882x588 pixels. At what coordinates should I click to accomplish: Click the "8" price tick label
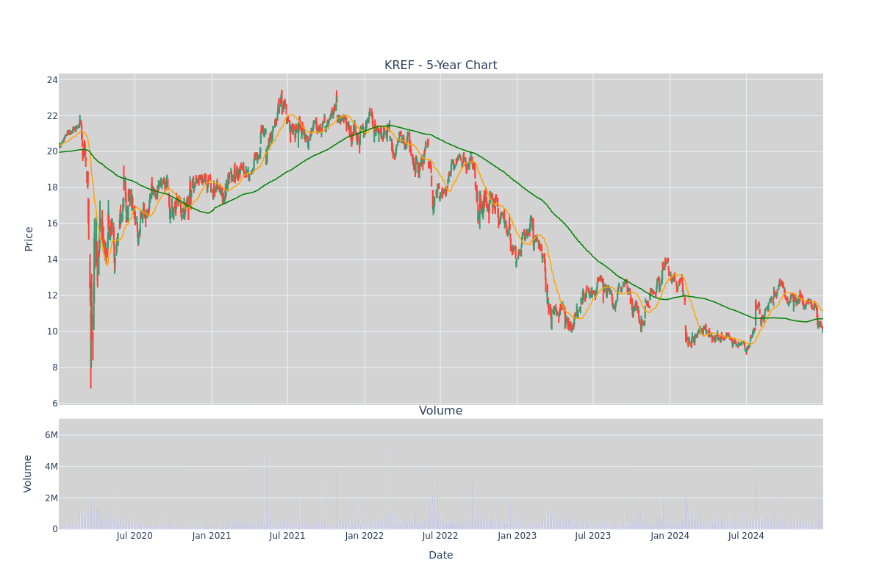click(55, 367)
